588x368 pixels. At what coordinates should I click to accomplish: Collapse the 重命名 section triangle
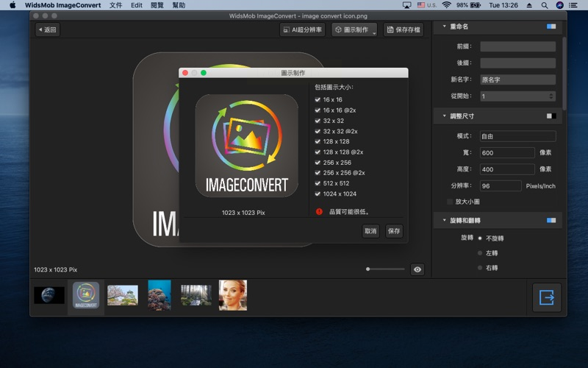pyautogui.click(x=444, y=26)
